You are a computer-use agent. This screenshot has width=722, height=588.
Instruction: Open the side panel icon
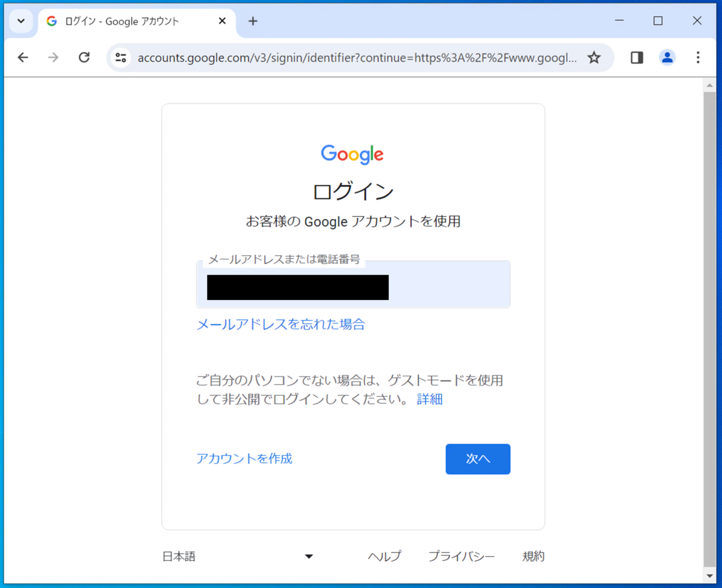637,57
